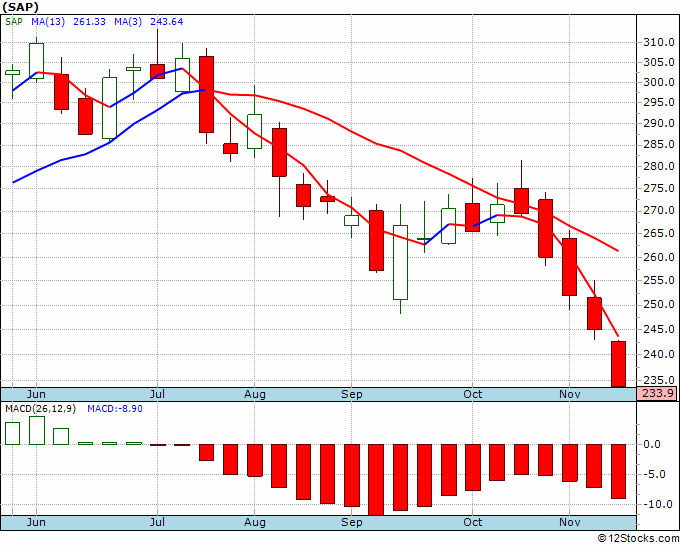Click the MACD axis label -5.0

654,474
